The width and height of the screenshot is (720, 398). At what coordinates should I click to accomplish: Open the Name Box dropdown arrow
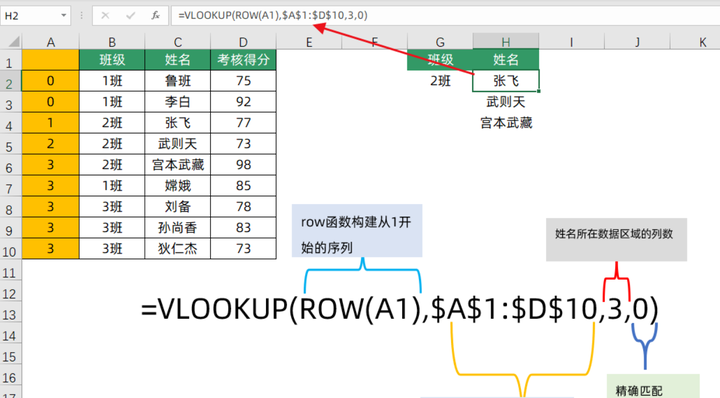63,16
